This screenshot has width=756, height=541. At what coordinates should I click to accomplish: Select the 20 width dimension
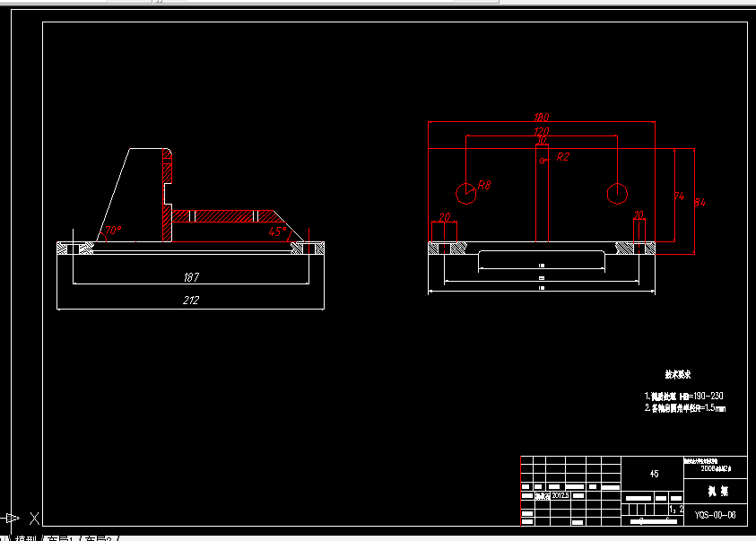tap(445, 217)
